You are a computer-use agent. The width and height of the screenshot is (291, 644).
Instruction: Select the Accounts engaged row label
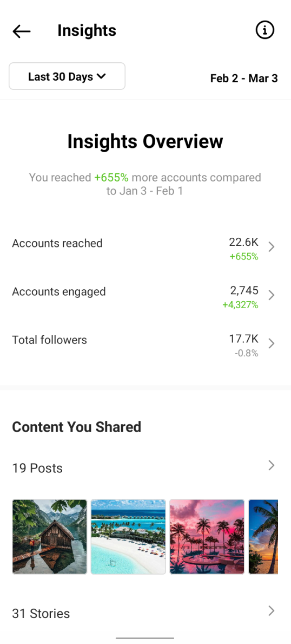(x=59, y=291)
